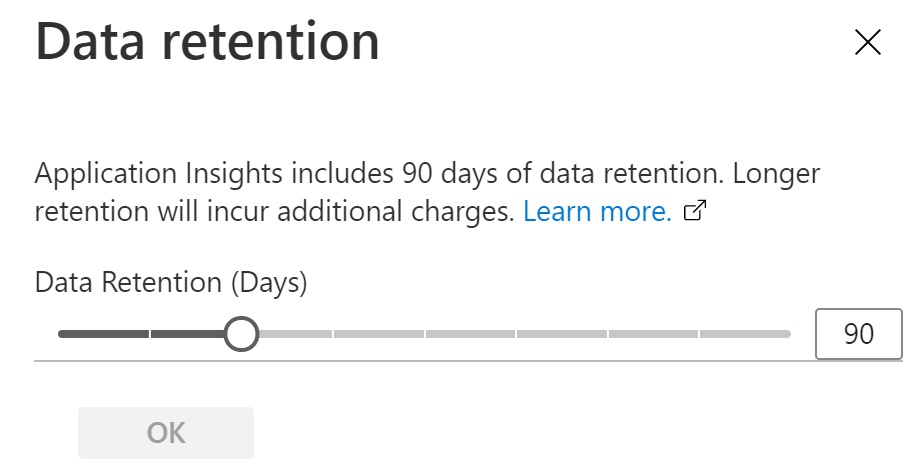Click the second filled segment of the slider
This screenshot has width=911, height=472.
point(190,334)
